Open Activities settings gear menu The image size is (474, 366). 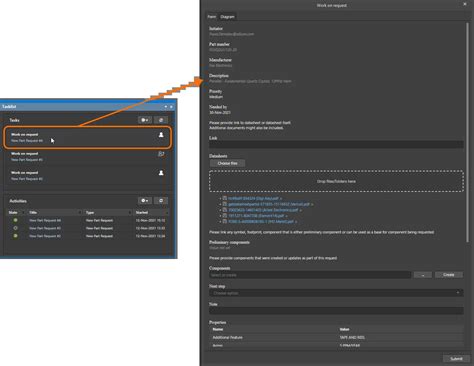[x=145, y=201]
